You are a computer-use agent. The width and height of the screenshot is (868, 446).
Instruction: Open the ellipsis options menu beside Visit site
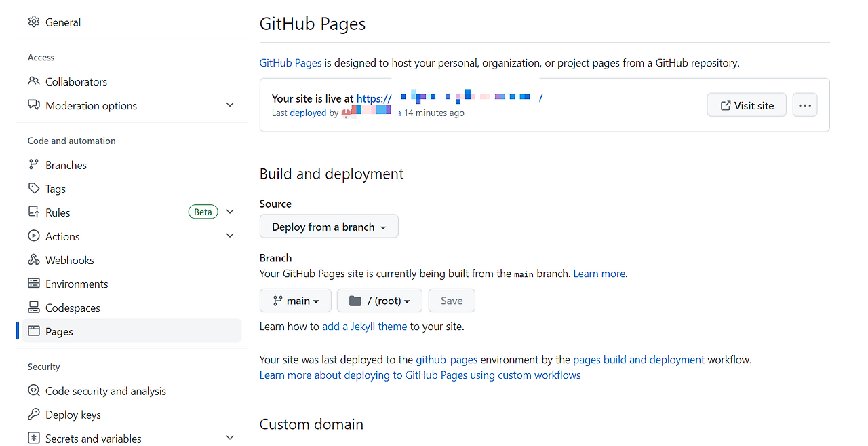804,105
